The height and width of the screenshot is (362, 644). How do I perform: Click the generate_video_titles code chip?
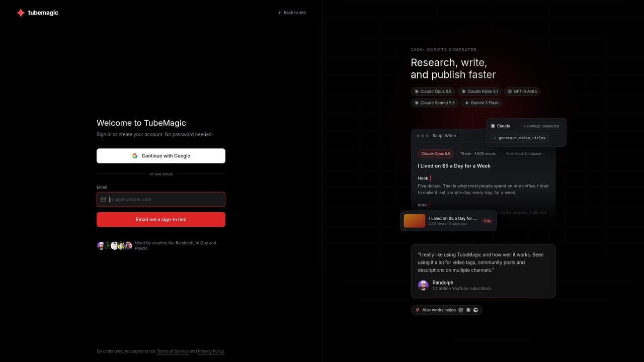click(x=519, y=138)
